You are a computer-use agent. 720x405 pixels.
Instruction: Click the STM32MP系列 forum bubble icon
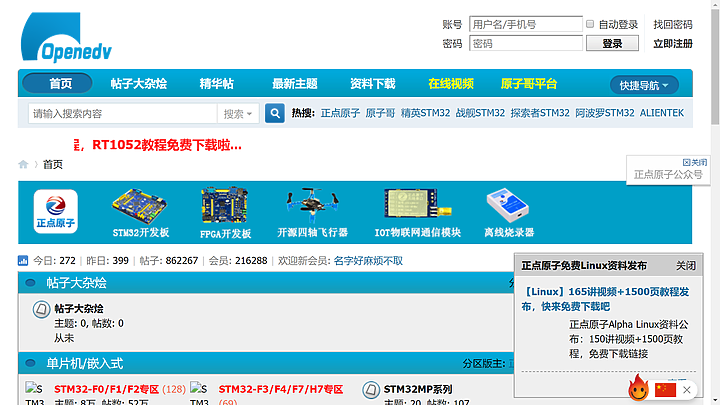(371, 390)
